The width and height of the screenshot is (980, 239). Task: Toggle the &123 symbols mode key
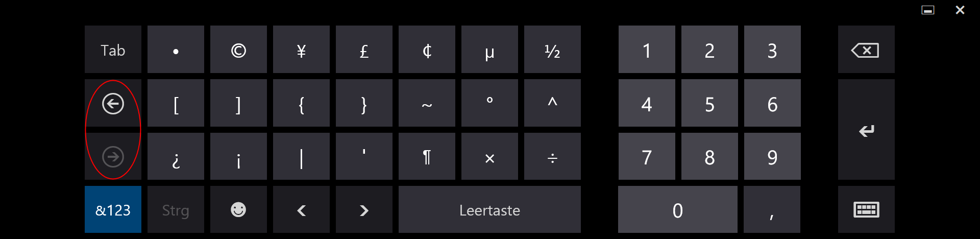113,209
